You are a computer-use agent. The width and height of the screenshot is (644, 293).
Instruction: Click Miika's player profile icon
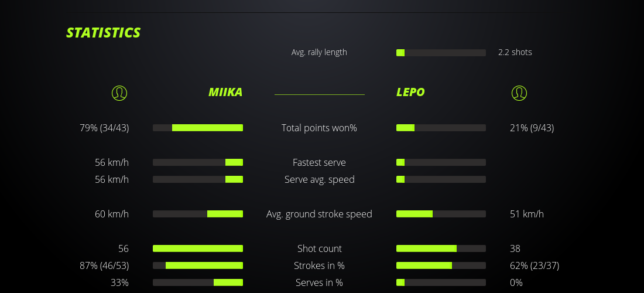click(119, 93)
